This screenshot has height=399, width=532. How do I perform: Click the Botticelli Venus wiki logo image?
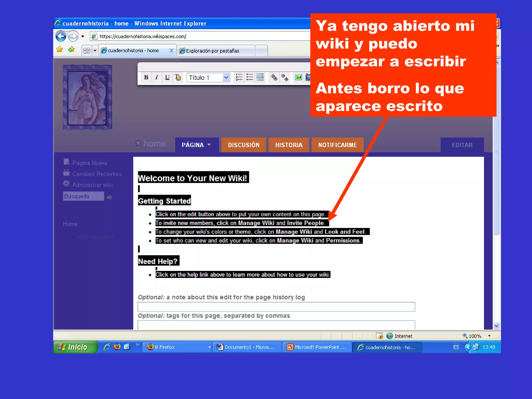point(87,97)
